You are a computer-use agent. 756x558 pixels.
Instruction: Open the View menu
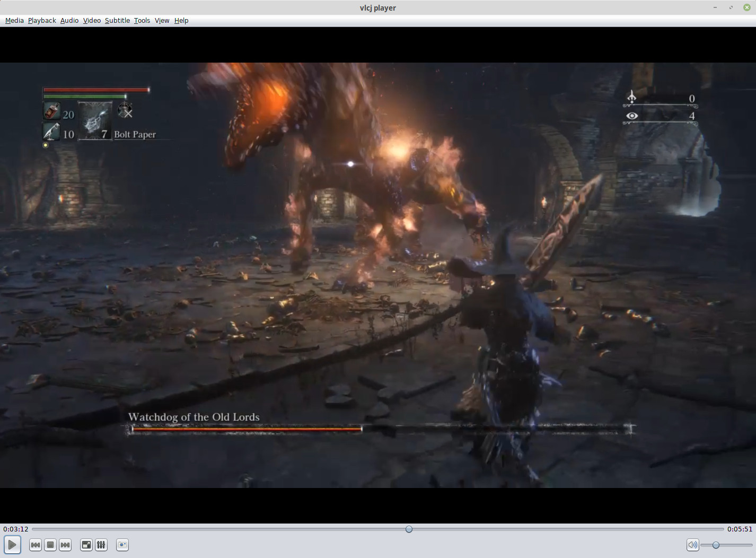[162, 20]
